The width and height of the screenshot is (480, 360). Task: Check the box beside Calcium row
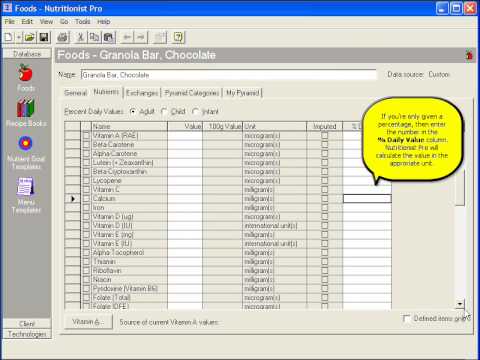click(x=86, y=199)
